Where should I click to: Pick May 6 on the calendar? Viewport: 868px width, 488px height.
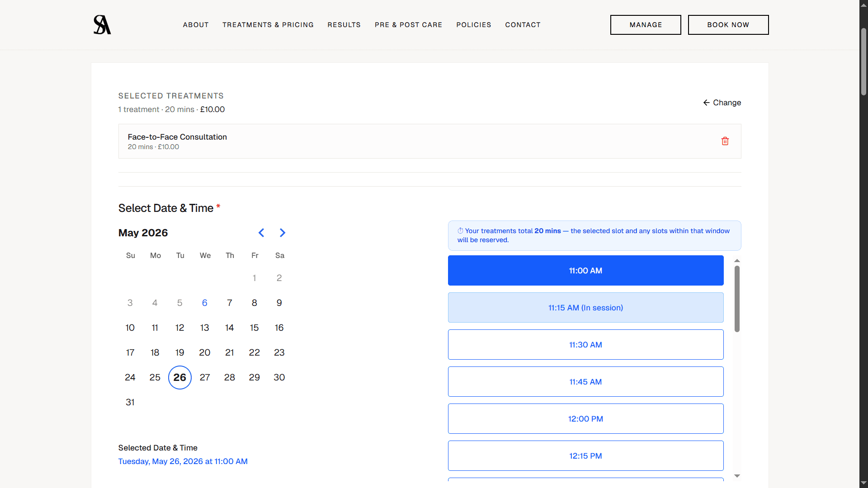(x=204, y=303)
